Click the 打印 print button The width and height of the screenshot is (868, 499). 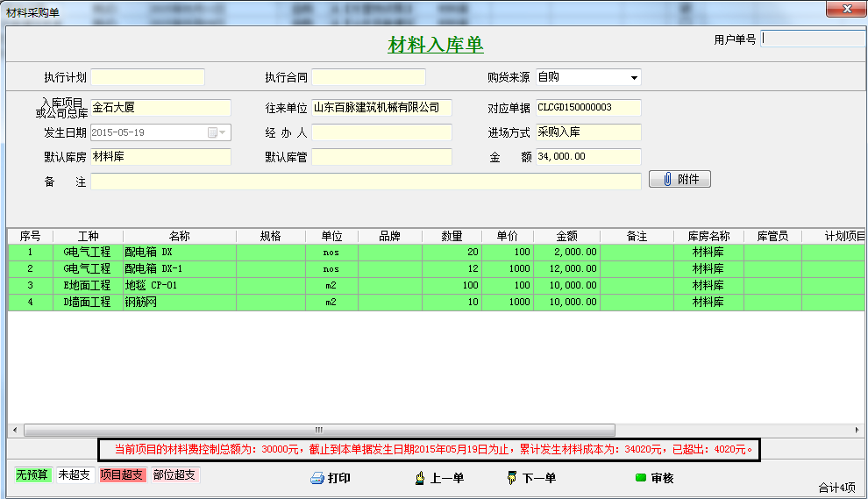pos(331,478)
